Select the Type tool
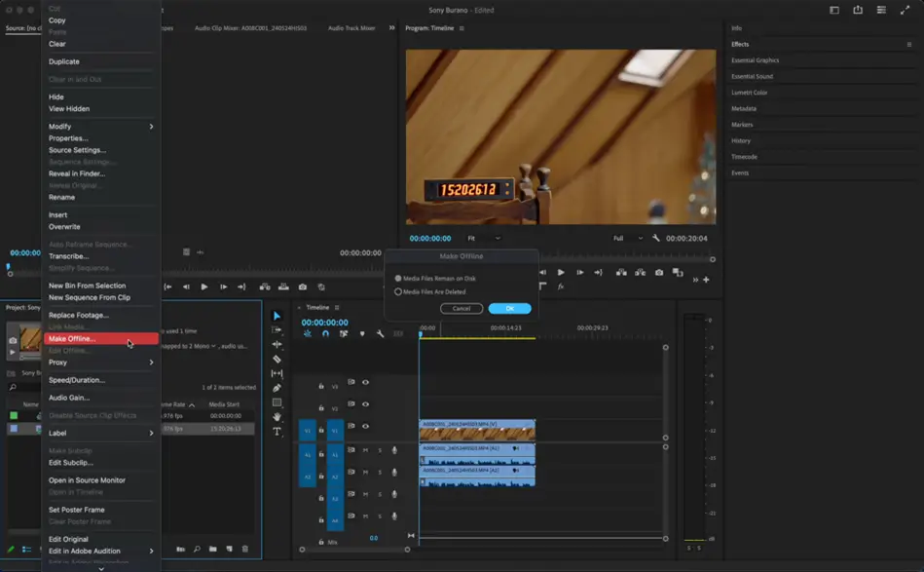The height and width of the screenshot is (572, 924). tap(277, 431)
